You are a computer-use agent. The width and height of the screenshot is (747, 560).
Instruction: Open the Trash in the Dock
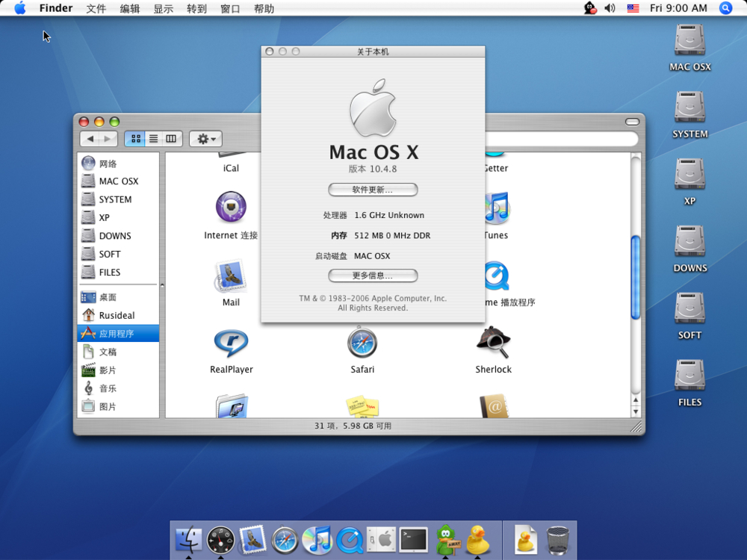coord(557,540)
